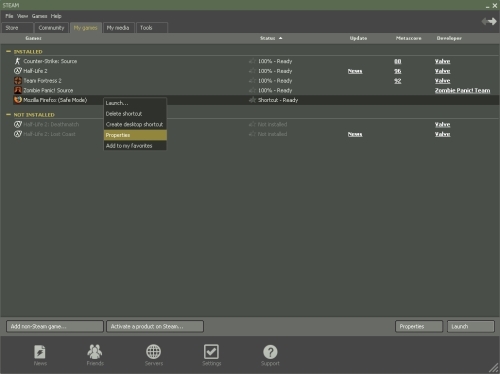Click the Zombie Panic! Source icon
This screenshot has height=374, width=500.
18,90
